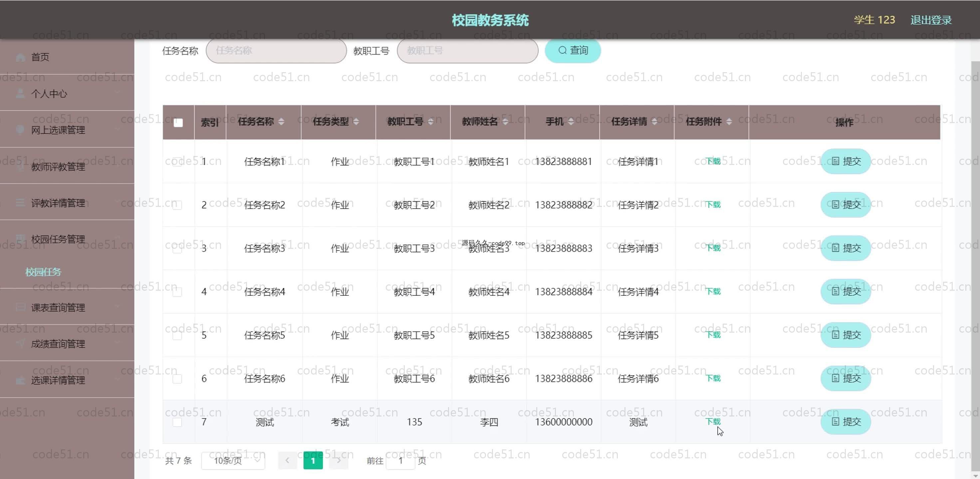Download attachment for the 测试 row
980x479 pixels.
(713, 421)
